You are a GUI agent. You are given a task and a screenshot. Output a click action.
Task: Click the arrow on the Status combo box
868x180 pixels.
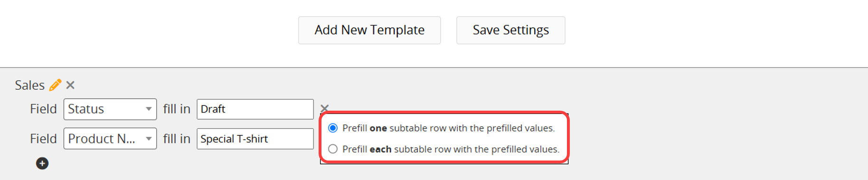coord(149,109)
